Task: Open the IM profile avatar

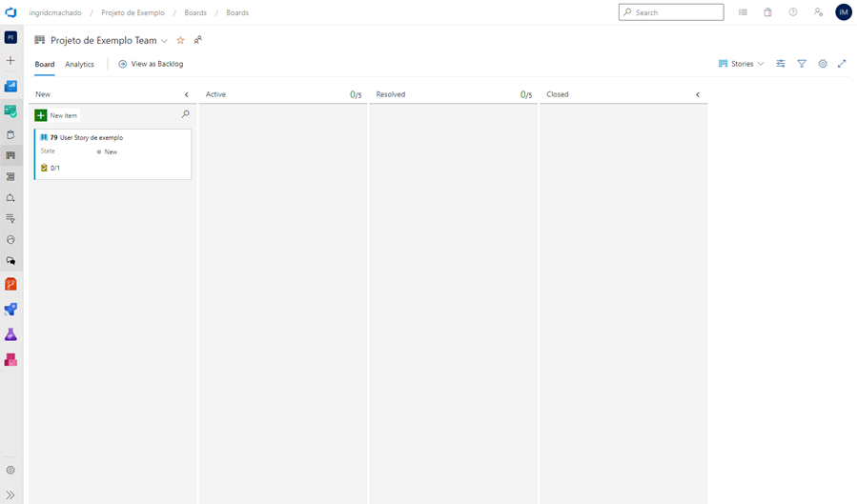Action: pos(844,12)
